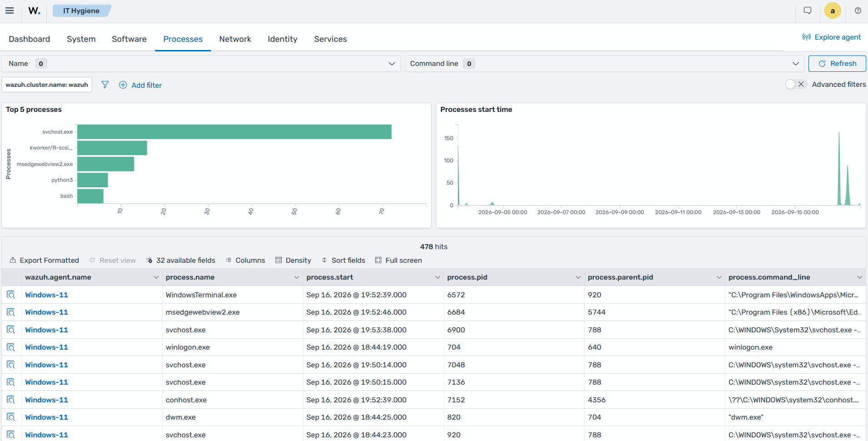This screenshot has width=868, height=441.
Task: Inspect dwm.exe row details
Action: pyautogui.click(x=11, y=417)
